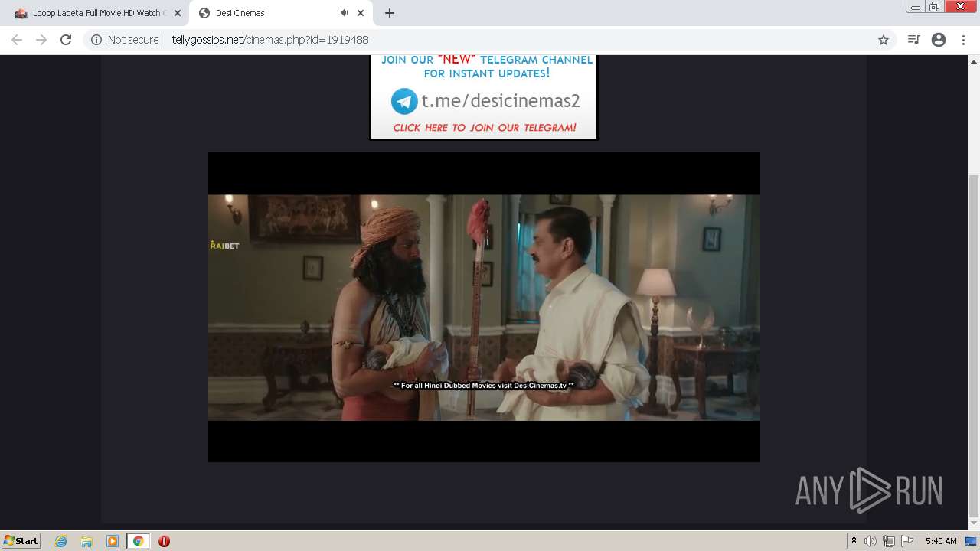Switch to Chrome in taskbar
This screenshot has width=980, height=551.
tap(138, 541)
